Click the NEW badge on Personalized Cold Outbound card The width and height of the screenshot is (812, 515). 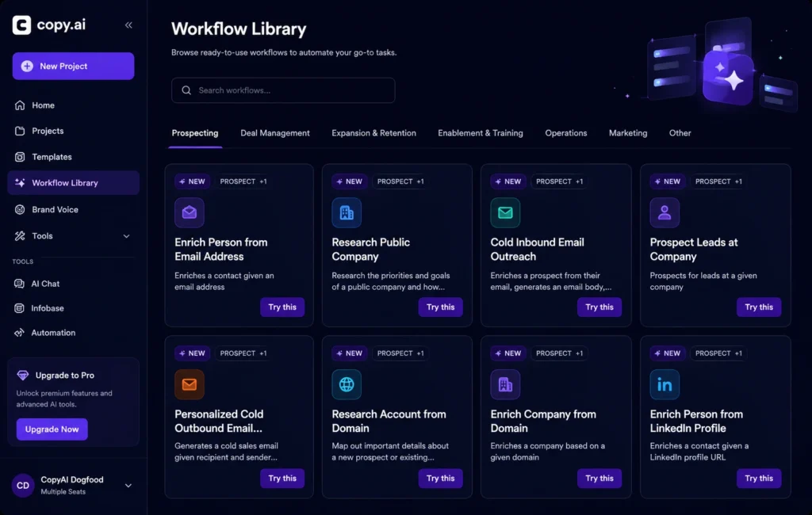click(x=192, y=353)
